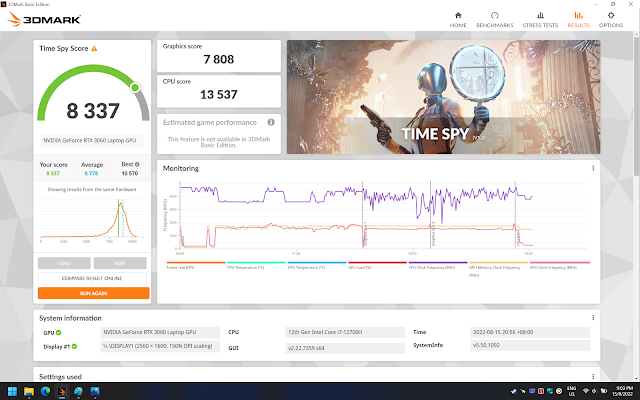Viewport: 640px width, 400px height.
Task: Toggle the GPU Temperature legend line
Action: point(317,265)
